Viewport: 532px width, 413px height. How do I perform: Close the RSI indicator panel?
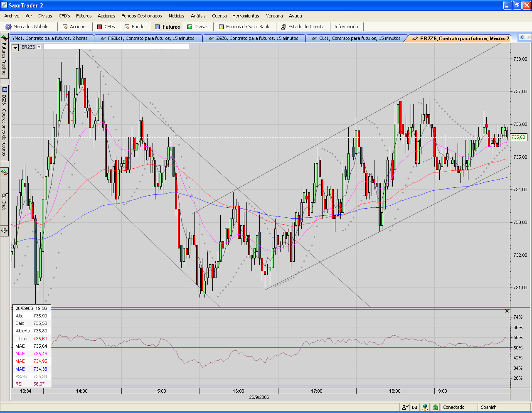point(507,311)
